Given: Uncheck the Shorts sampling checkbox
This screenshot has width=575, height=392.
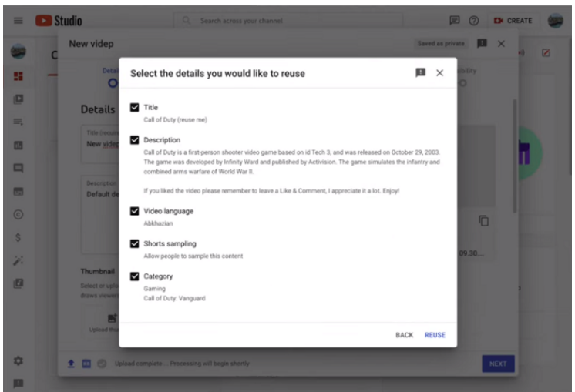Looking at the screenshot, I should tap(135, 243).
